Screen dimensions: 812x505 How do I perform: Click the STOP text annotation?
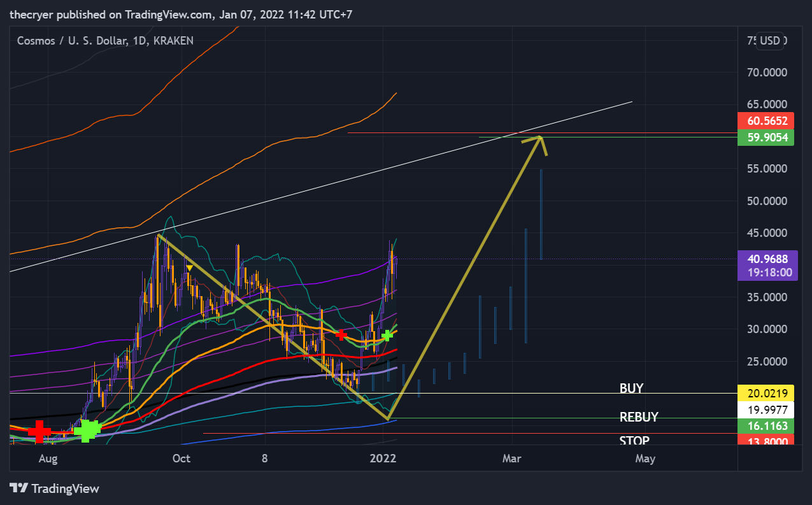(634, 441)
